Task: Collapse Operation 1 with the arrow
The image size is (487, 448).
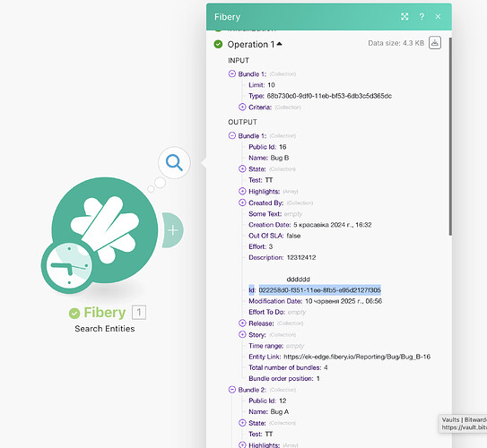Action: [x=279, y=44]
